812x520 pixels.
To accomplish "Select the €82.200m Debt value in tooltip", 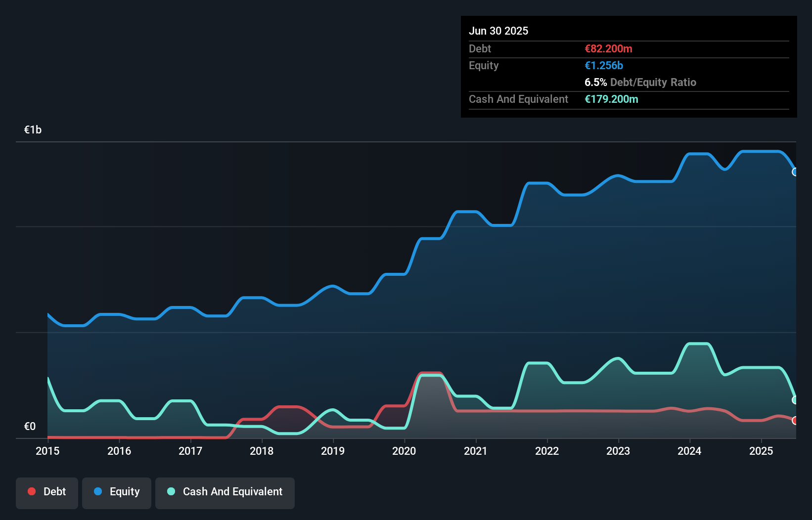I will coord(608,48).
